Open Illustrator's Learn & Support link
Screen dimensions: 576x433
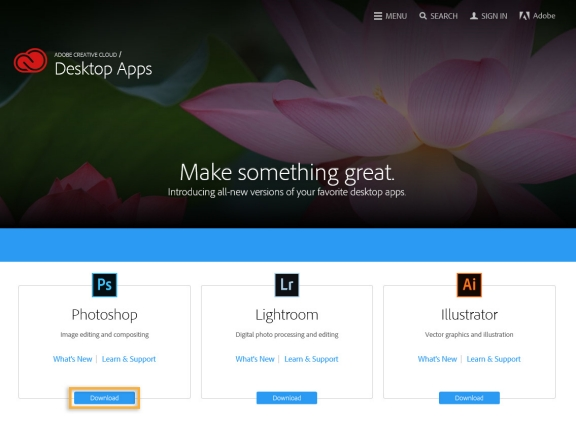point(494,359)
